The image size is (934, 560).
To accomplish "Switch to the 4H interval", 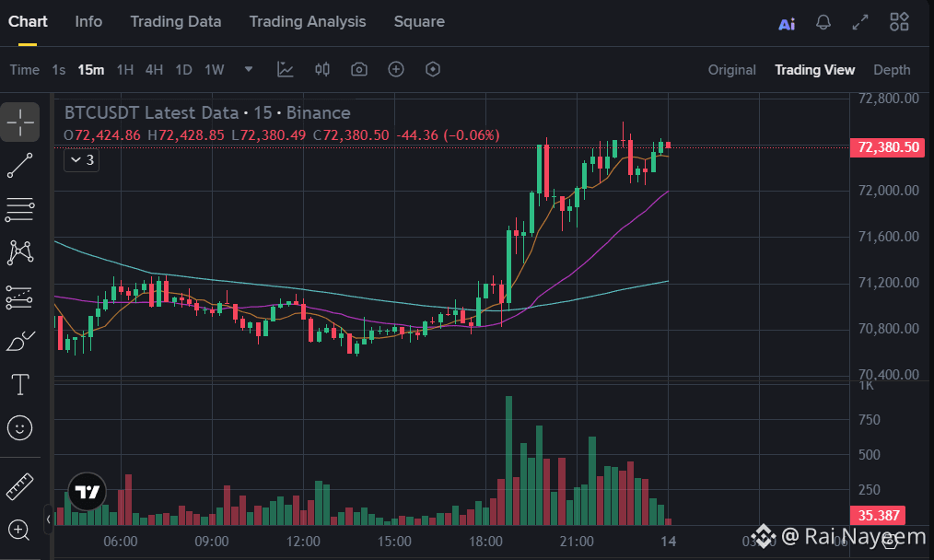I will point(154,70).
